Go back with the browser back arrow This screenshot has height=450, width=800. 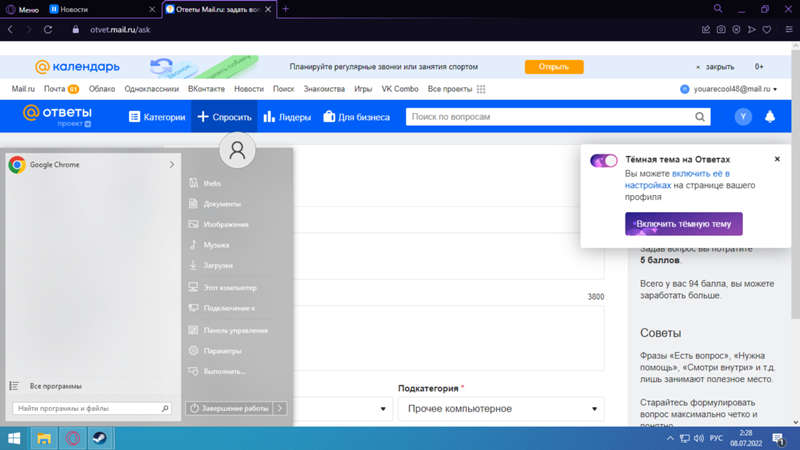point(10,30)
